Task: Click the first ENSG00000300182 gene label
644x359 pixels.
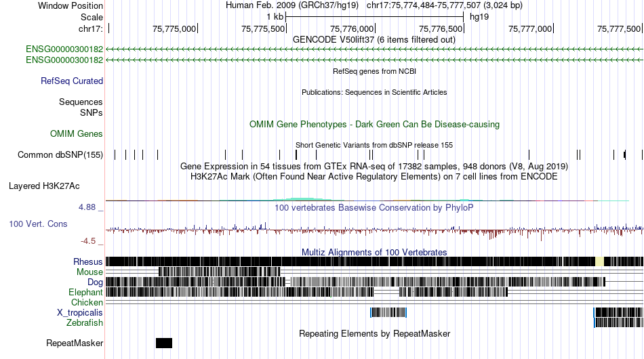Action: pos(64,49)
